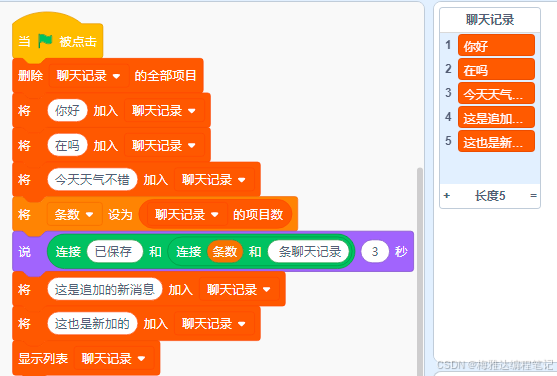Screen dimensions: 557x376
Task: Open 聊天记录 dropdown in 这也是新加的 block
Action: click(x=214, y=324)
